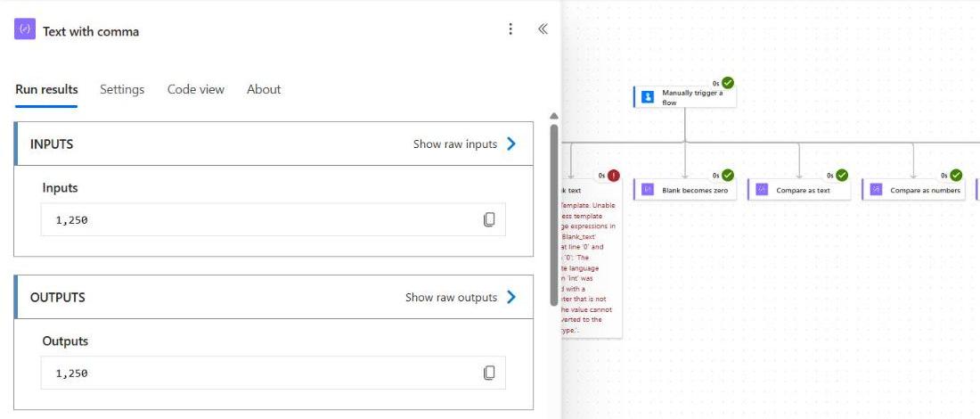Open the About tab
Image resolution: width=980 pixels, height=419 pixels.
pos(264,89)
